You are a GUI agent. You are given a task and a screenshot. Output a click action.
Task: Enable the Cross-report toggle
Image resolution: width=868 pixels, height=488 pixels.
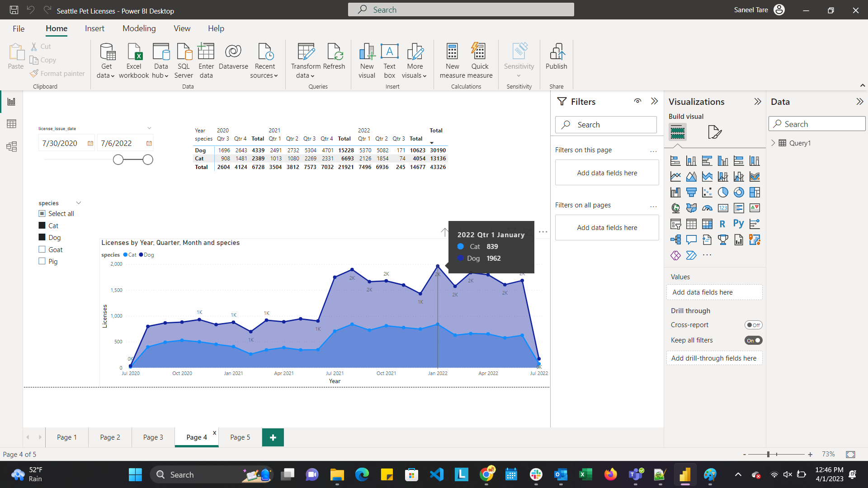[x=753, y=324]
